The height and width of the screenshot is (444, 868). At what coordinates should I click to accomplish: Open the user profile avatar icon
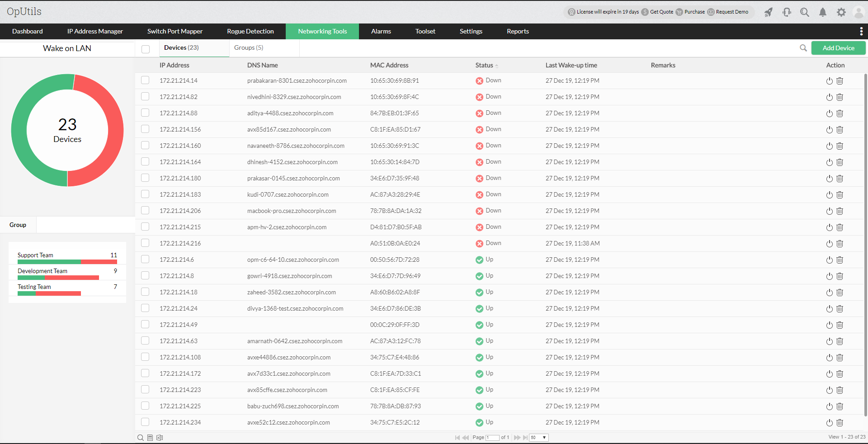(859, 12)
